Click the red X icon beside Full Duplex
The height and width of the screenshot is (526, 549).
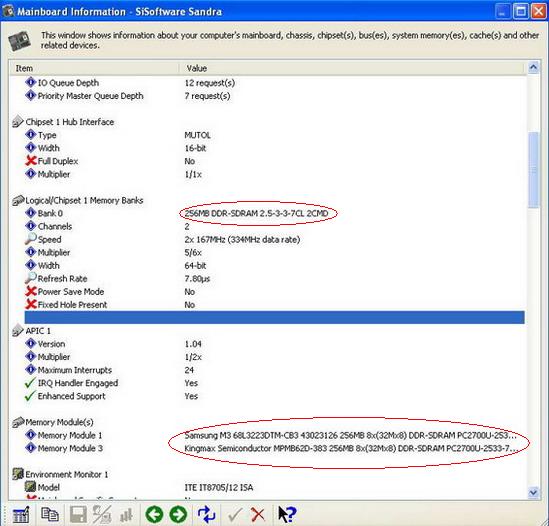click(31, 161)
